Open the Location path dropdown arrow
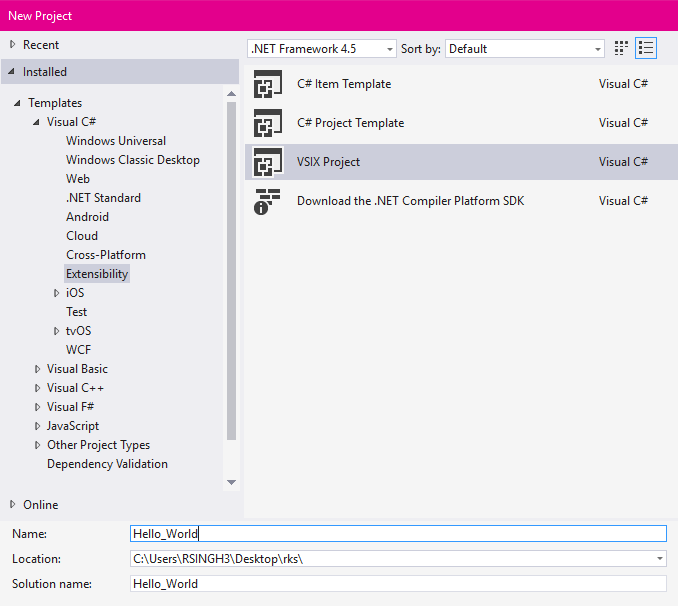This screenshot has width=678, height=606. pyautogui.click(x=660, y=558)
